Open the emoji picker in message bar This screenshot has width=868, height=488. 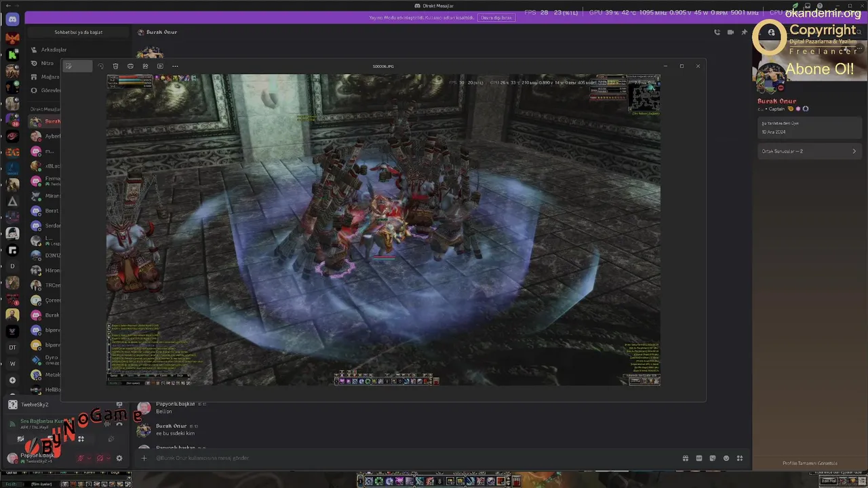click(x=726, y=458)
